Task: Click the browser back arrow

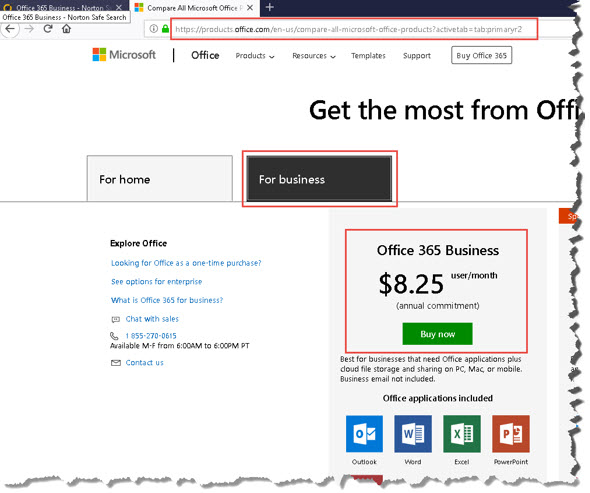Action: [x=10, y=29]
